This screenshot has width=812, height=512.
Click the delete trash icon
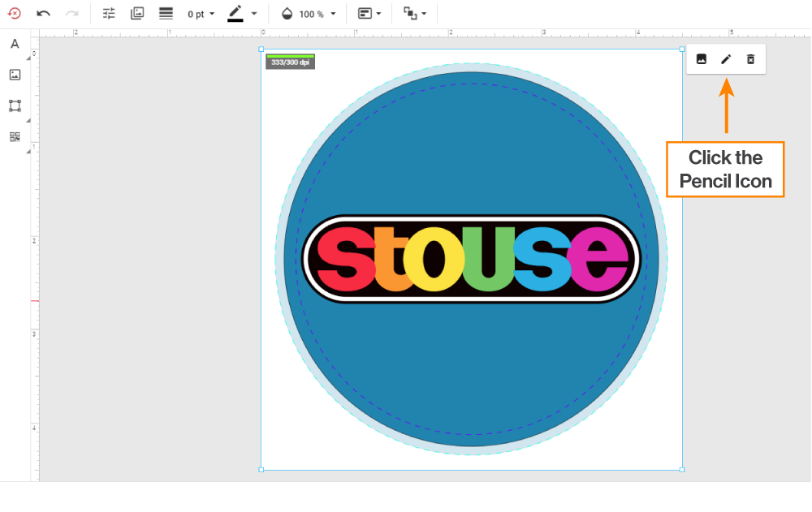(x=750, y=59)
